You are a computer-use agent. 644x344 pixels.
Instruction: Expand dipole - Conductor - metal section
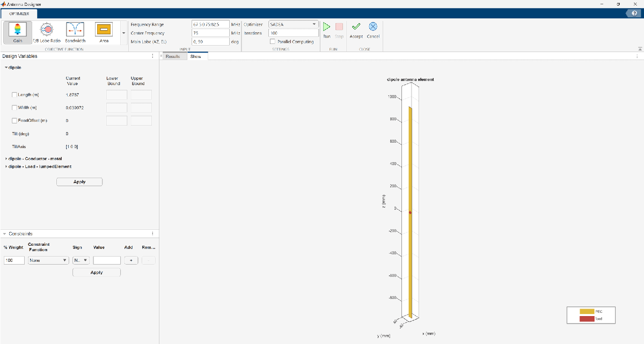6,158
